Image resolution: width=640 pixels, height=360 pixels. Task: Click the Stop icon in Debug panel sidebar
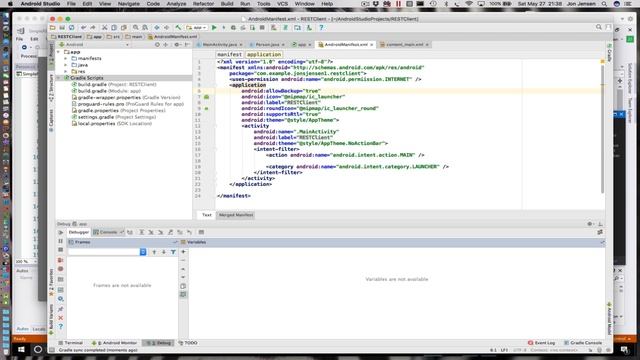point(60,250)
